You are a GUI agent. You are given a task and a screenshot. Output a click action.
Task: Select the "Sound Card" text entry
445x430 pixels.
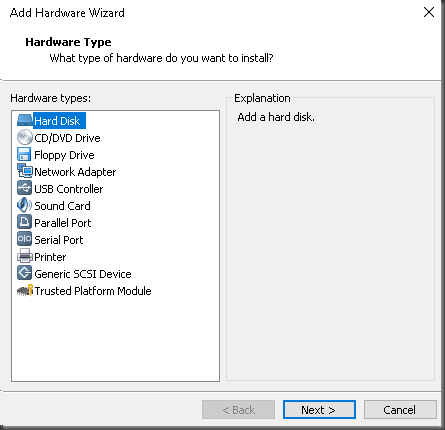(62, 206)
